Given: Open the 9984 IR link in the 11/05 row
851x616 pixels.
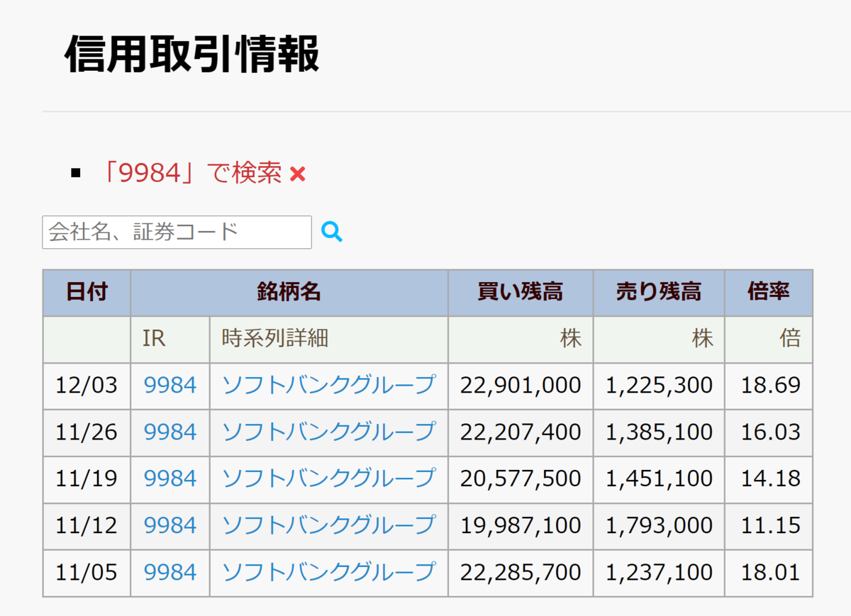Looking at the screenshot, I should click(x=170, y=572).
